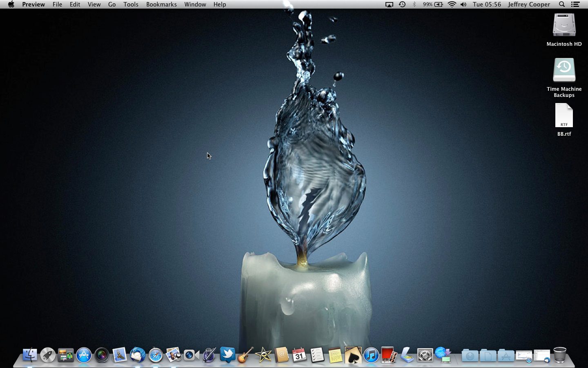Select Macintosh HD desktop drive
This screenshot has height=368, width=588.
pos(564,30)
